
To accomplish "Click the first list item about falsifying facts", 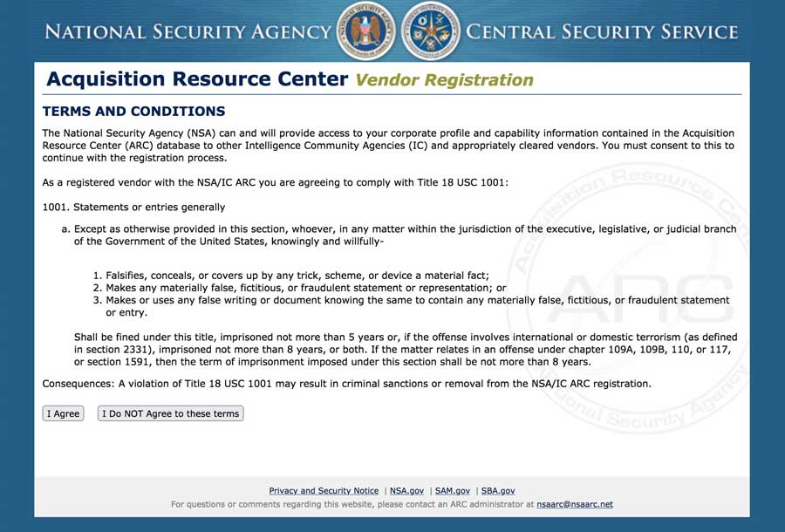I will 297,275.
